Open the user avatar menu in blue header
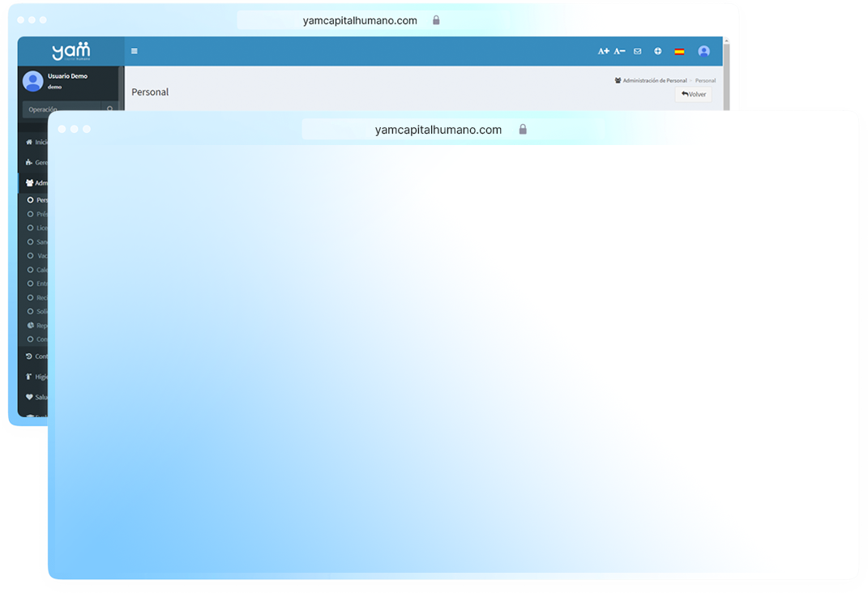Screen dimensions: 868x593 (x=703, y=52)
